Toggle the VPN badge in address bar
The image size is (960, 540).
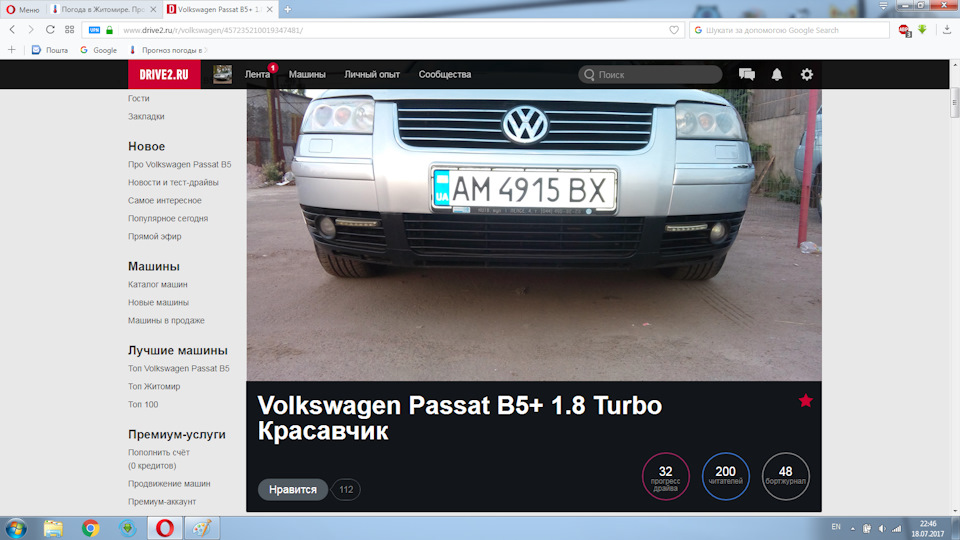(94, 30)
